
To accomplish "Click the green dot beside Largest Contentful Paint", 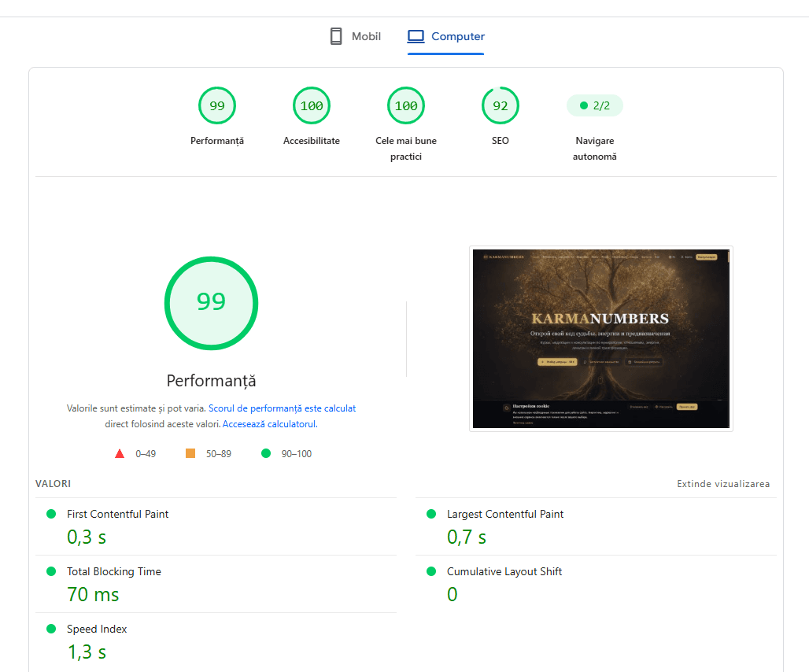I will pyautogui.click(x=431, y=514).
